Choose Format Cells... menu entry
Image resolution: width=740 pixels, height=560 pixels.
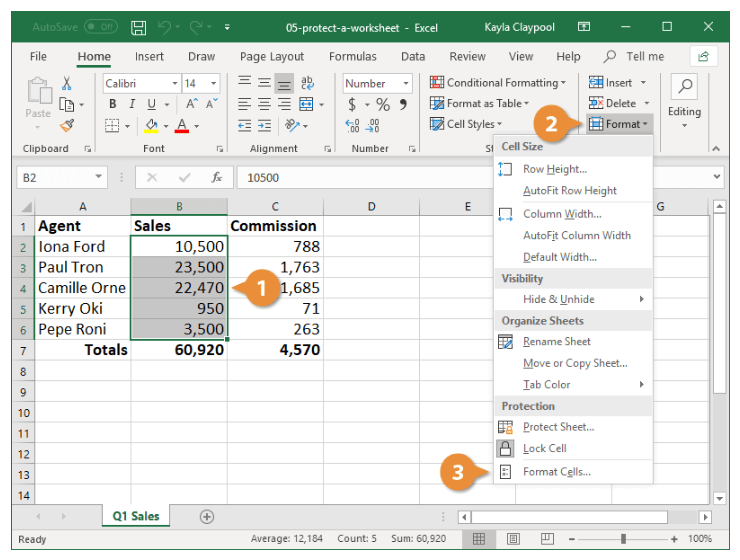point(573,472)
